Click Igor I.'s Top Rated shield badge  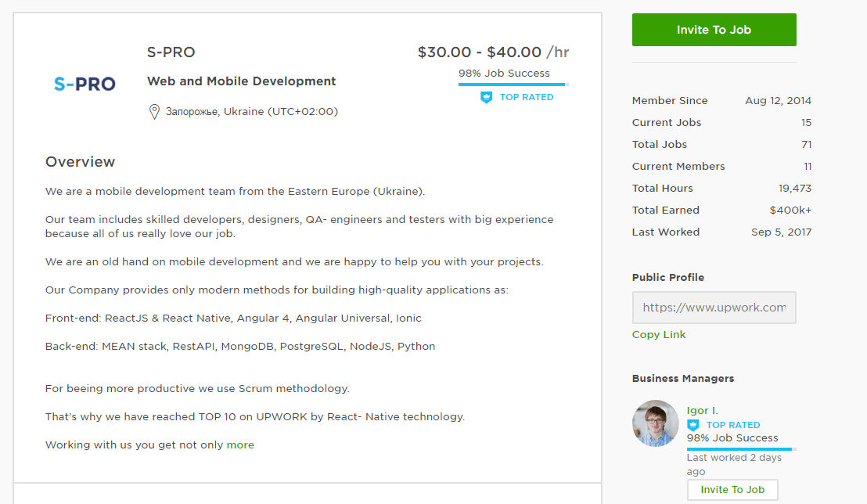pos(693,425)
